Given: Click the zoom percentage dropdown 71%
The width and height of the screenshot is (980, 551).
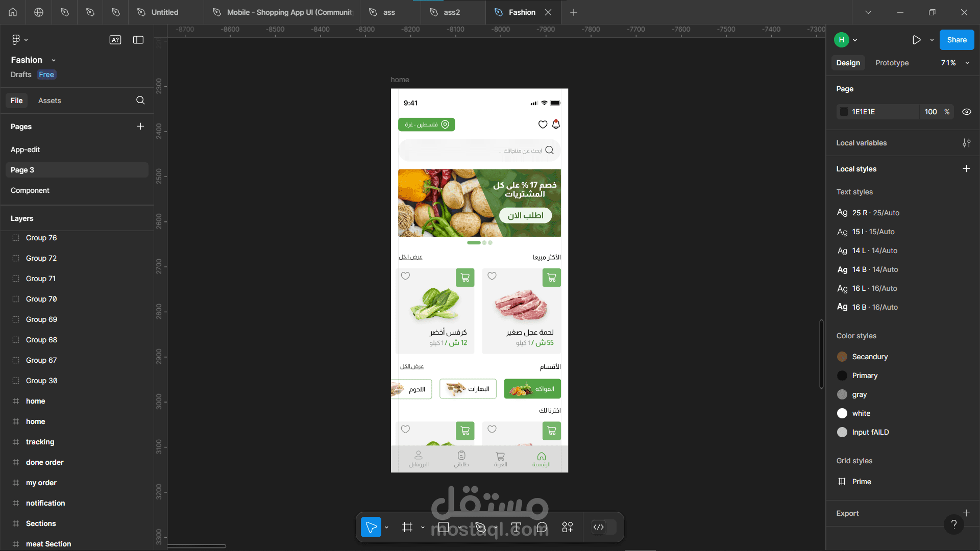Looking at the screenshot, I should click(954, 63).
